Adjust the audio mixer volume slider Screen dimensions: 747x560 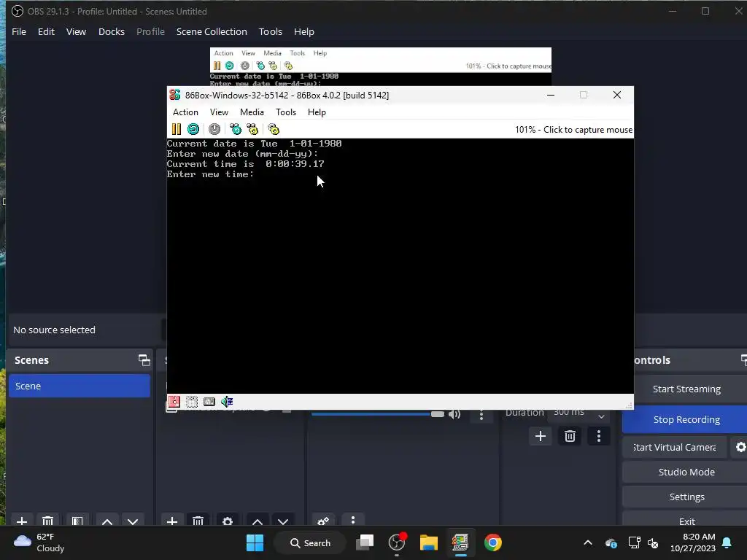click(377, 414)
